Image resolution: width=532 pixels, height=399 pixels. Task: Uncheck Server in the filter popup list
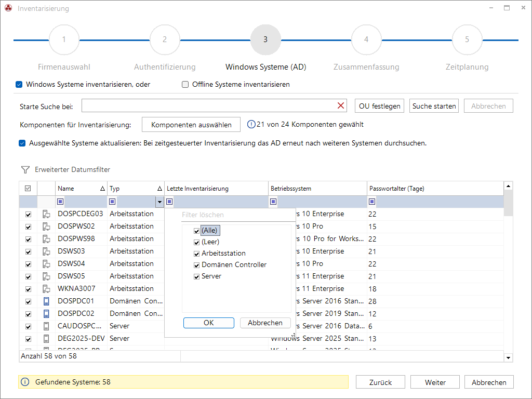coord(196,276)
